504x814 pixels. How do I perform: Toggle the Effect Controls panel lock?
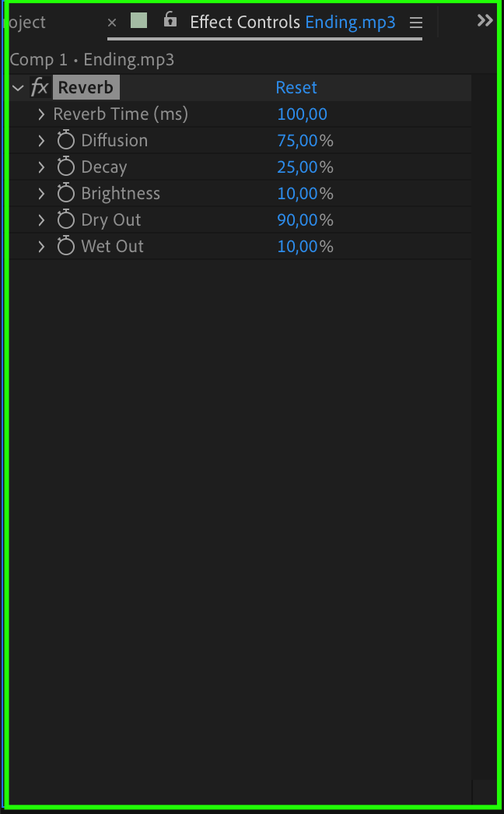[170, 21]
